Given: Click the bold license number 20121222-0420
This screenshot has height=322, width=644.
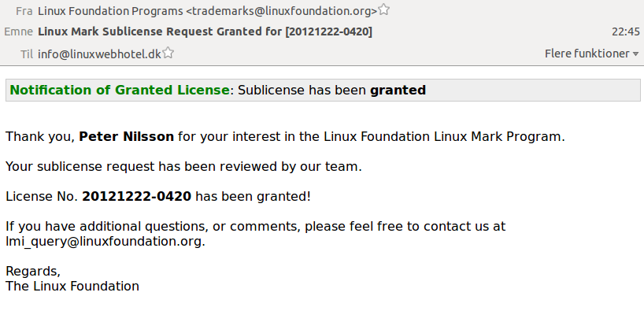Looking at the screenshot, I should click(136, 196).
